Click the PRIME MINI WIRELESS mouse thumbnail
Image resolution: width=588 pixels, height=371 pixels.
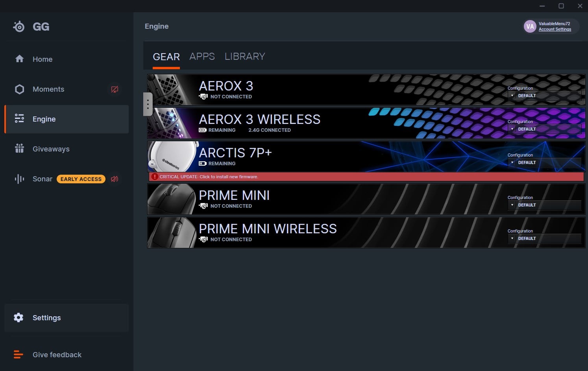(x=172, y=233)
